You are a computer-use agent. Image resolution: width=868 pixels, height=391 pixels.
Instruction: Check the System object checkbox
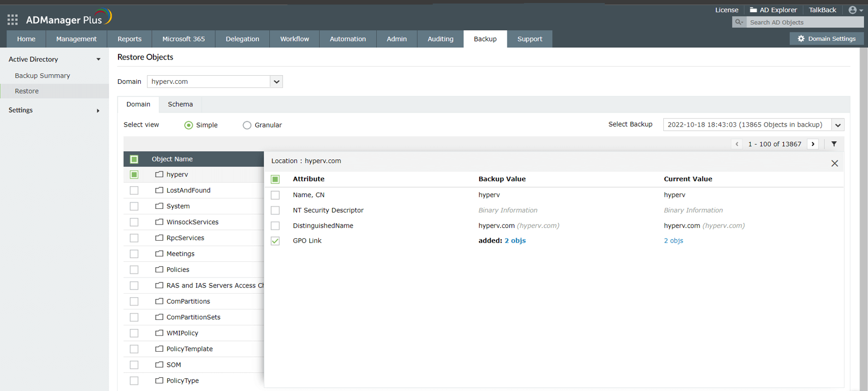click(134, 206)
